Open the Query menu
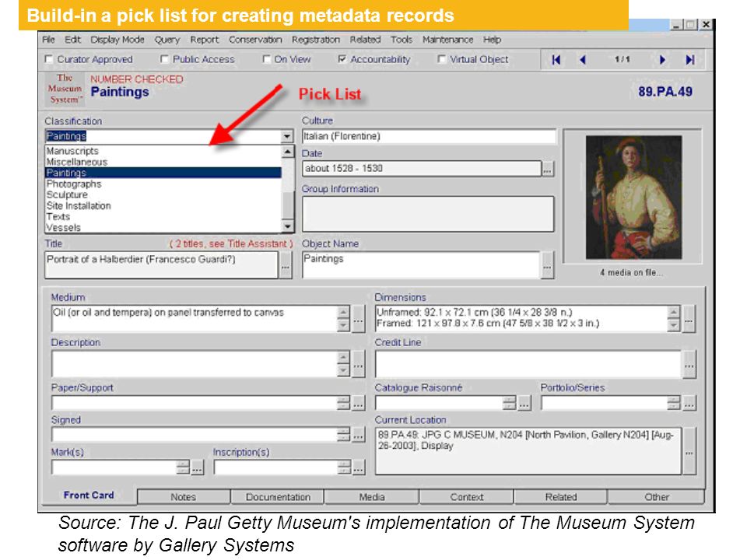 point(167,40)
